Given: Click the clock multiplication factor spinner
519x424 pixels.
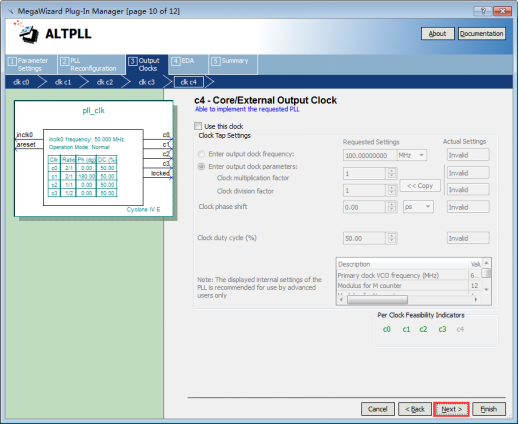Looking at the screenshot, I should coord(392,173).
